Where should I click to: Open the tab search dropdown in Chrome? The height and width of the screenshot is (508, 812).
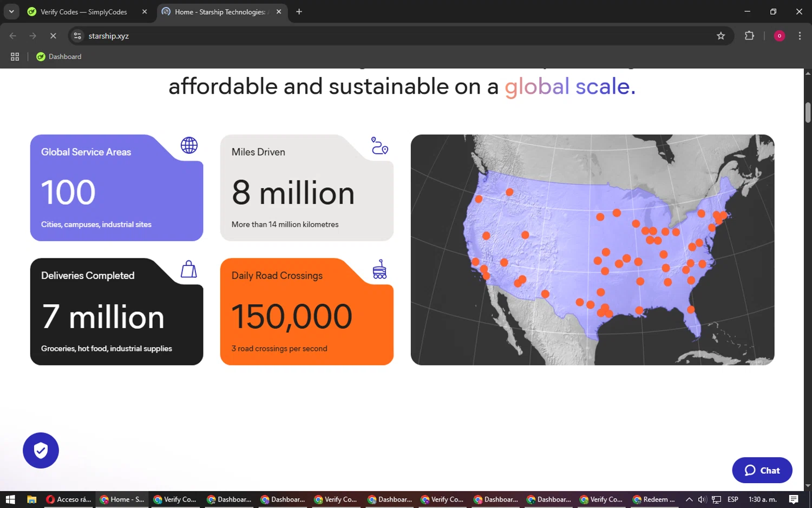point(11,11)
